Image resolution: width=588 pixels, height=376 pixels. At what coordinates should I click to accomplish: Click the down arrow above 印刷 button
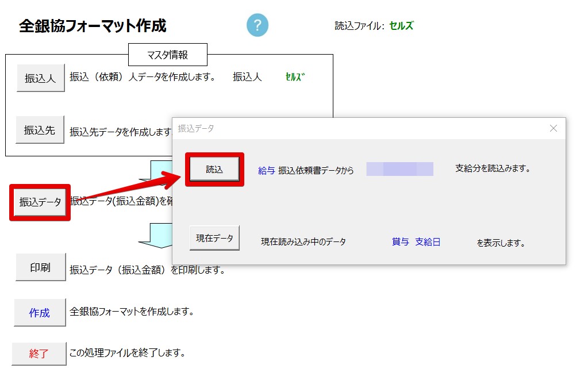[x=155, y=232]
